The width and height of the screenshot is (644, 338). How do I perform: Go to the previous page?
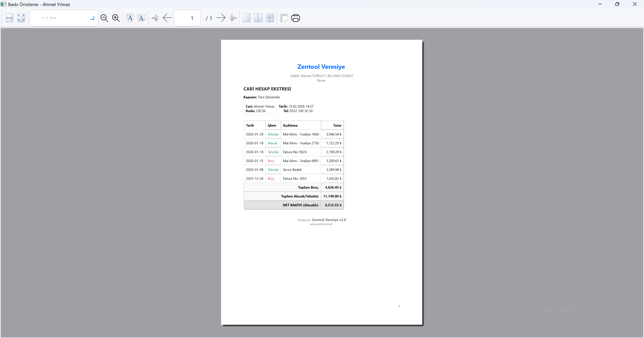[x=167, y=18]
